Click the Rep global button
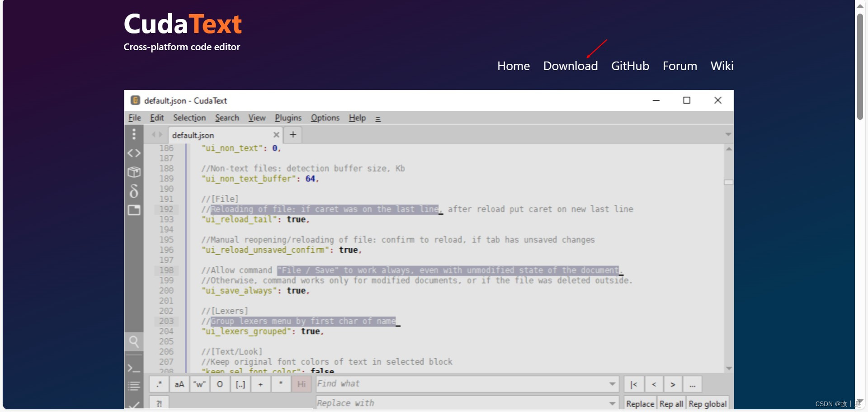Image resolution: width=868 pixels, height=412 pixels. pyautogui.click(x=708, y=403)
